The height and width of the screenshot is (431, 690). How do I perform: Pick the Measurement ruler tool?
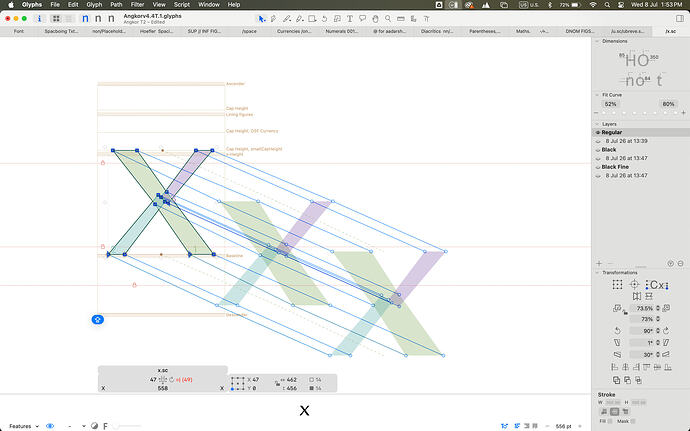click(x=400, y=19)
